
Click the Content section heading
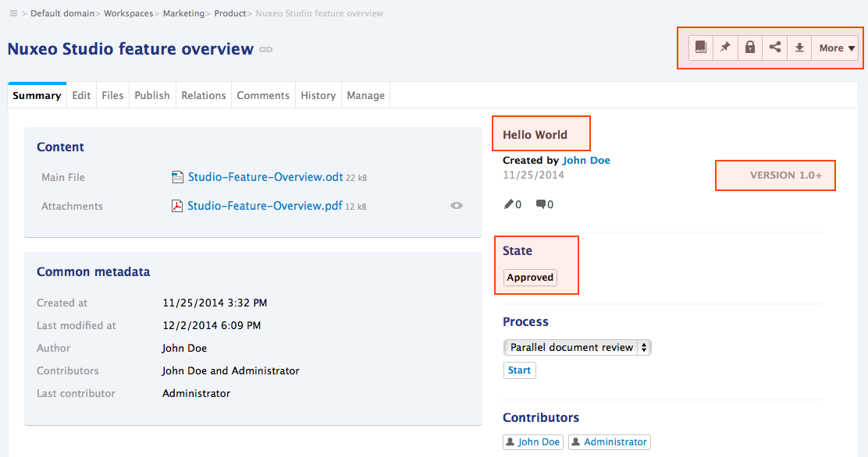click(60, 147)
